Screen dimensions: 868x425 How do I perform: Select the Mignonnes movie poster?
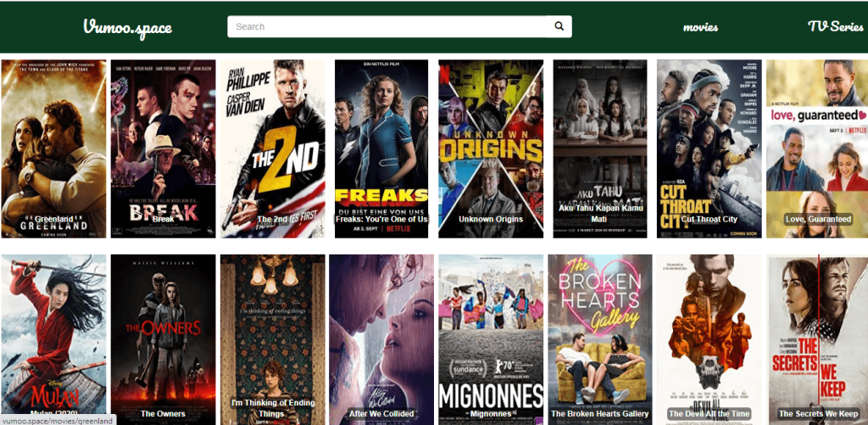491,339
